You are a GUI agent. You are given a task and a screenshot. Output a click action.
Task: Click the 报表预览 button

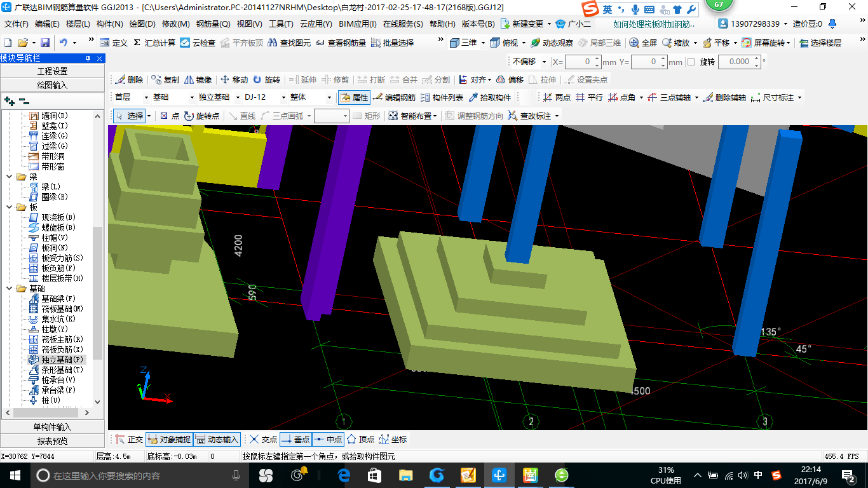point(52,440)
